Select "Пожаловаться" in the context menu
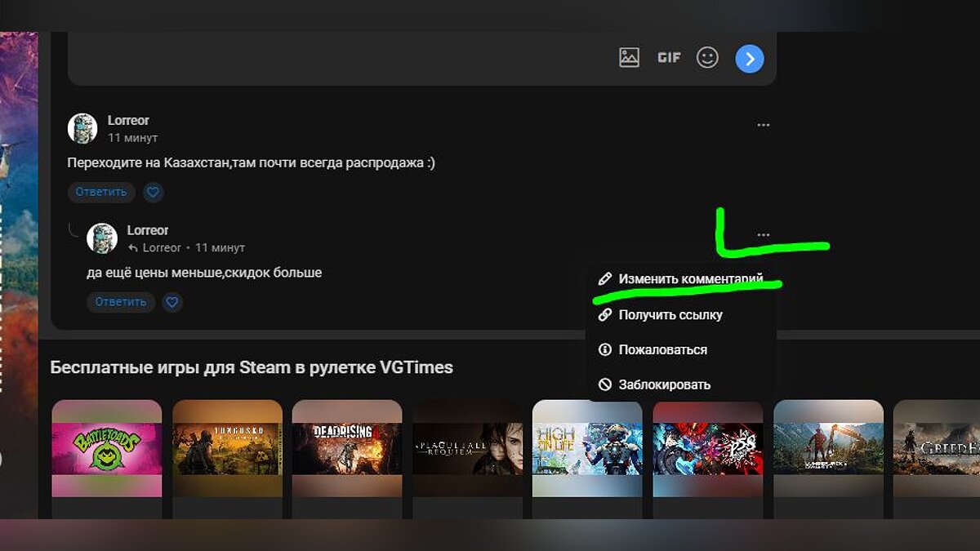 pyautogui.click(x=662, y=349)
